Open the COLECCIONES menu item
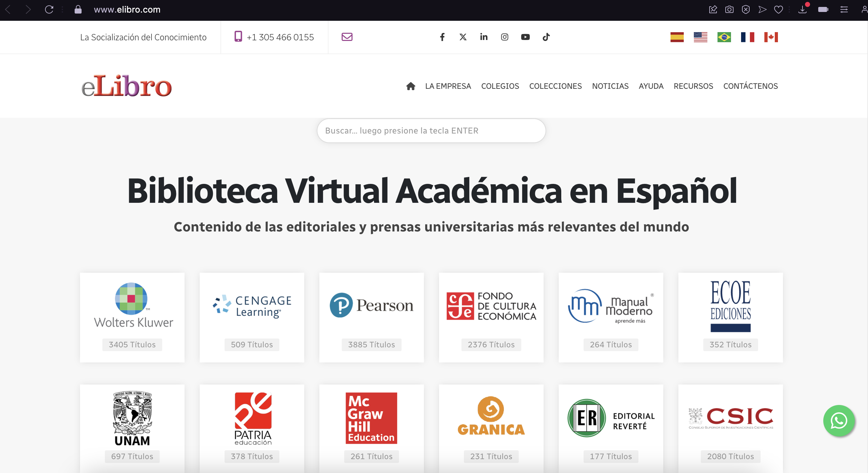Viewport: 868px width, 473px height. (555, 86)
